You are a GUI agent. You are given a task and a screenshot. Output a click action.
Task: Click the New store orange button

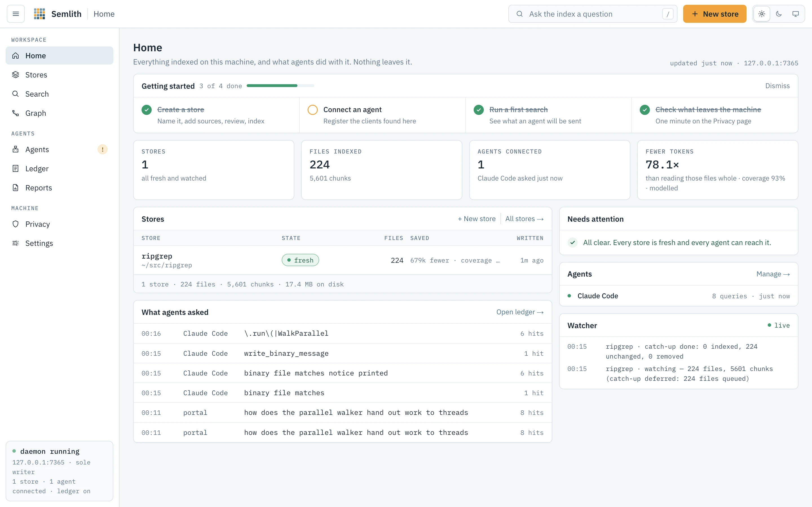715,14
